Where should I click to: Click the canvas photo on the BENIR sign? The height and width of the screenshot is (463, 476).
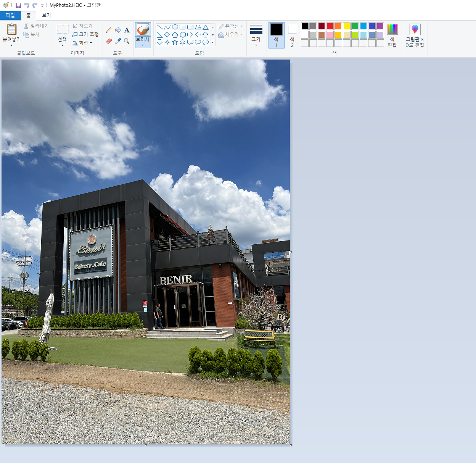click(x=176, y=280)
